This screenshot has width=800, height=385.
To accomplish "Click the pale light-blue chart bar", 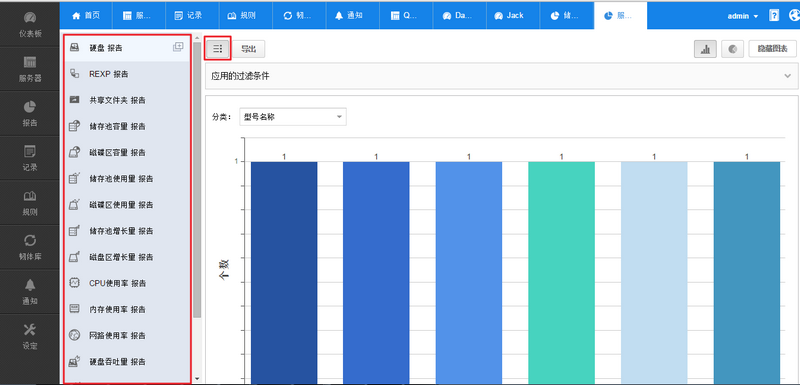I will click(x=654, y=273).
